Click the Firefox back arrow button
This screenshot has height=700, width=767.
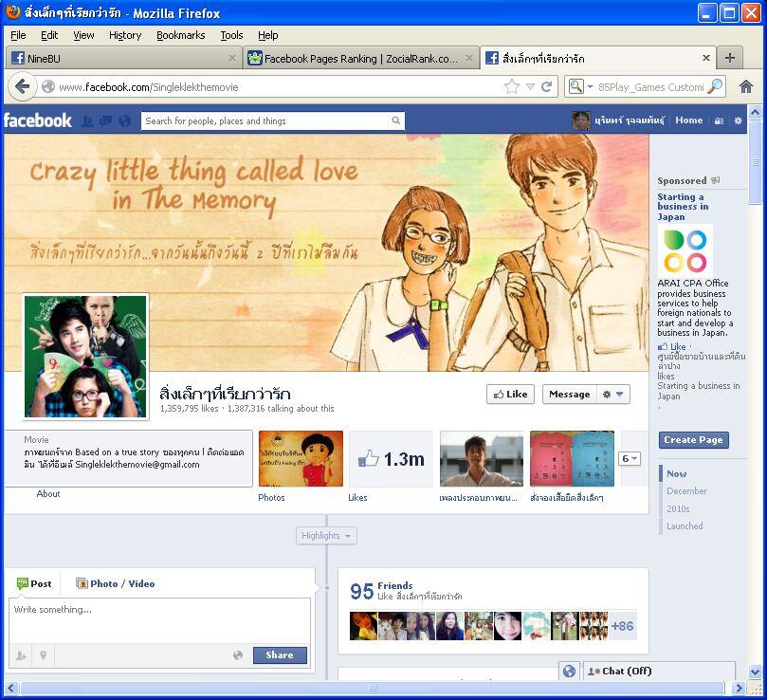pyautogui.click(x=23, y=86)
